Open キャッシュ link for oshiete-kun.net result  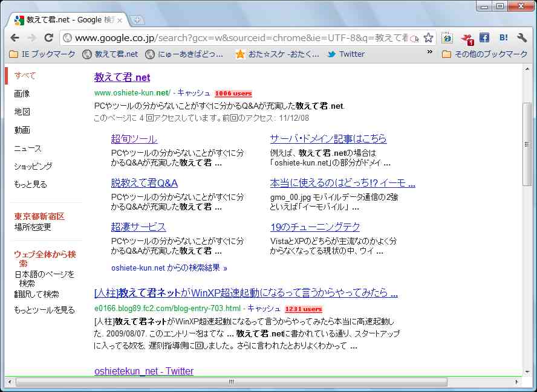[194, 92]
